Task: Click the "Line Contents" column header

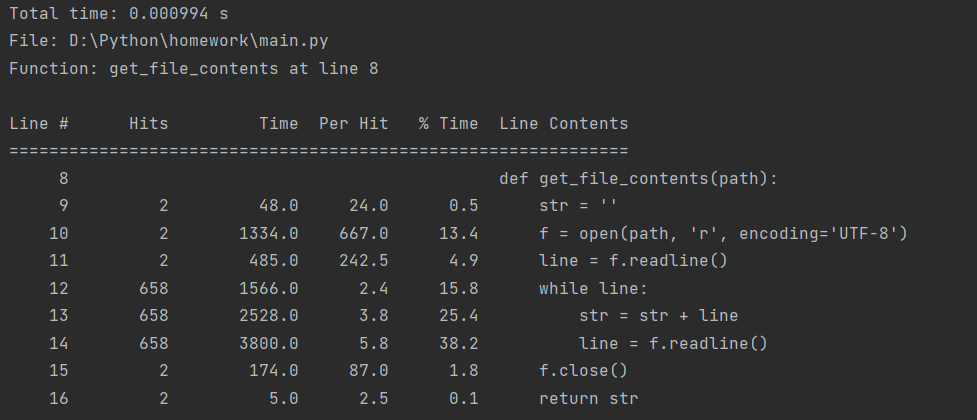Action: coord(563,124)
